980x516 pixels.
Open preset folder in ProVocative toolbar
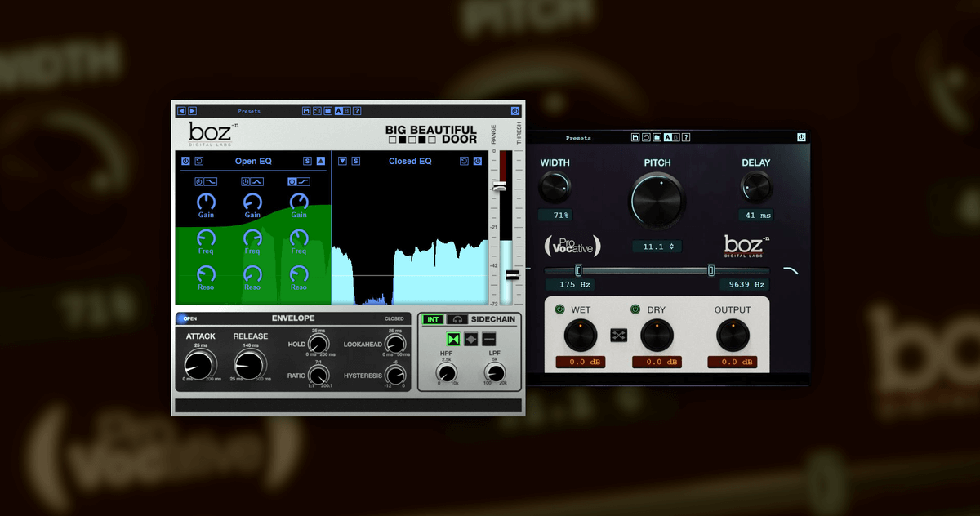coord(657,137)
